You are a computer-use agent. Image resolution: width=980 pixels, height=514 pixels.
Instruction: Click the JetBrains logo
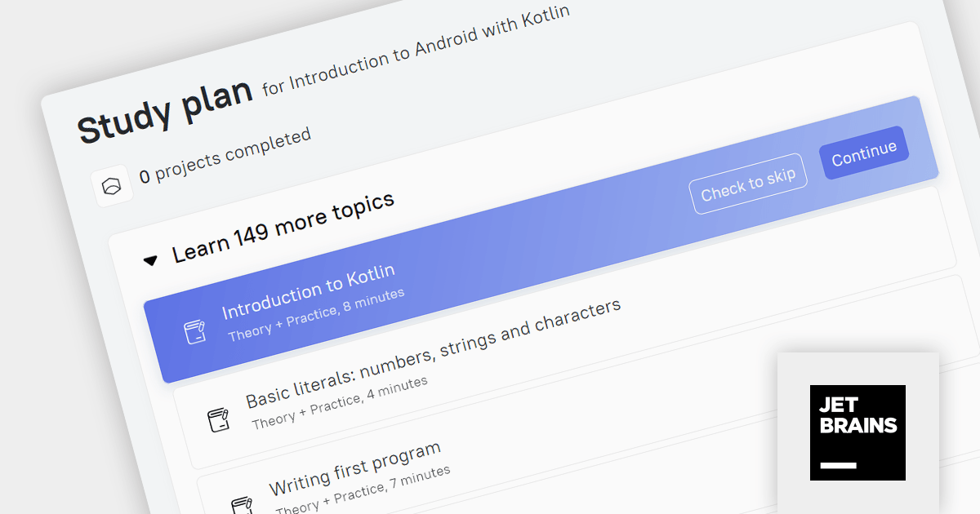[x=857, y=432]
